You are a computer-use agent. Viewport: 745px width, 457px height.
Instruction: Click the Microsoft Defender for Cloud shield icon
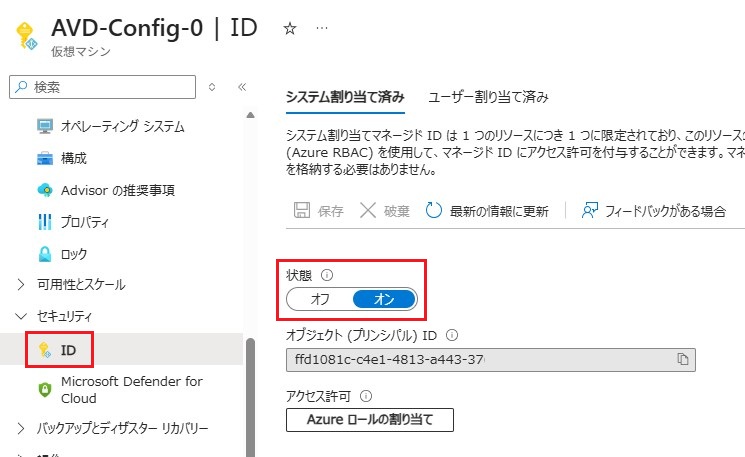click(x=44, y=389)
